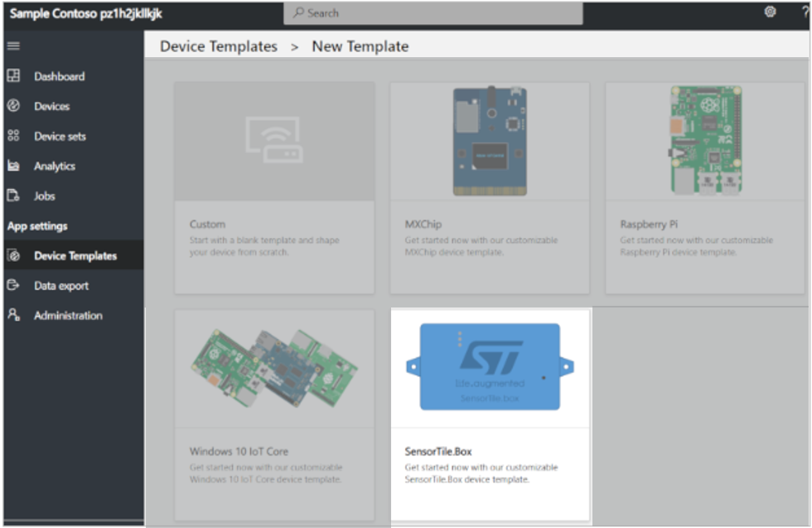Click the Administration person icon
Image resolution: width=812 pixels, height=528 pixels.
point(13,314)
